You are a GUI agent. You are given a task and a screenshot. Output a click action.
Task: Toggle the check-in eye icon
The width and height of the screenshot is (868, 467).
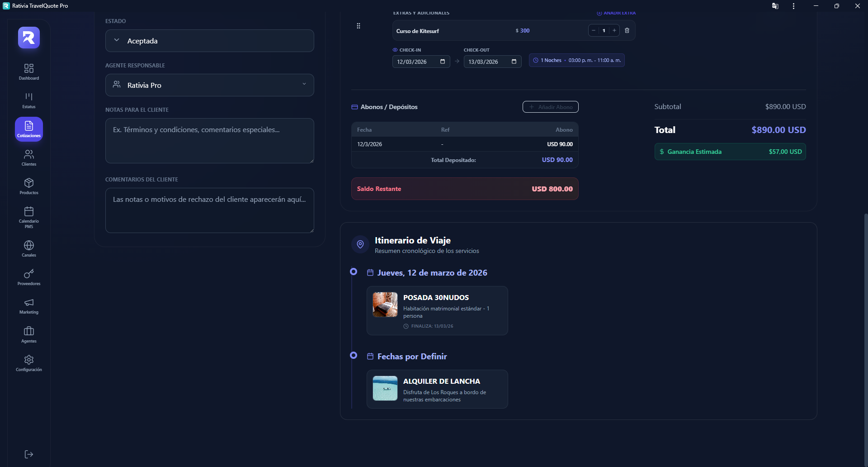[x=395, y=50]
